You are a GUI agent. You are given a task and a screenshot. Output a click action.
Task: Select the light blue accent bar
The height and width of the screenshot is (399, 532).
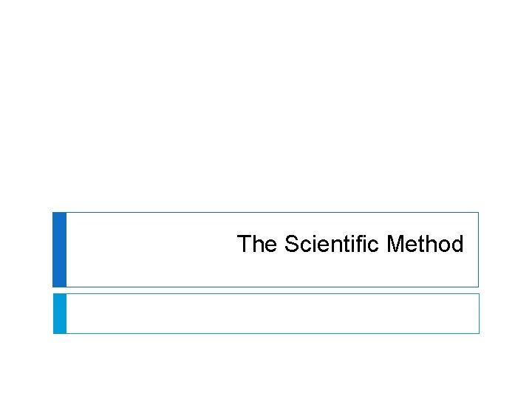click(x=59, y=313)
